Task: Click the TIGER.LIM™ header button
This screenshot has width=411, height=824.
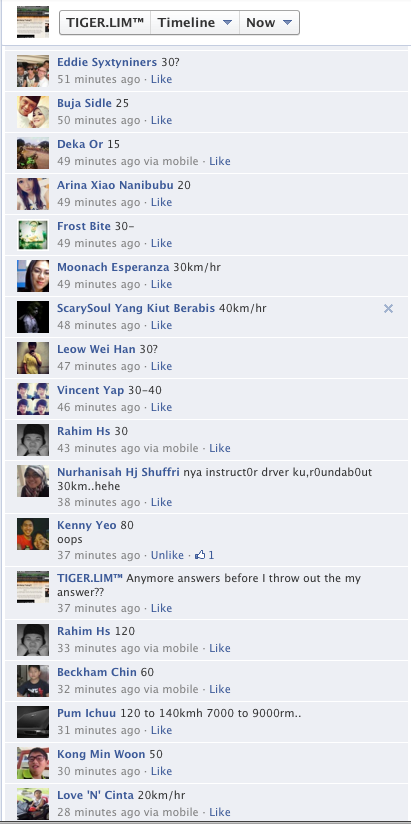Action: pyautogui.click(x=105, y=23)
